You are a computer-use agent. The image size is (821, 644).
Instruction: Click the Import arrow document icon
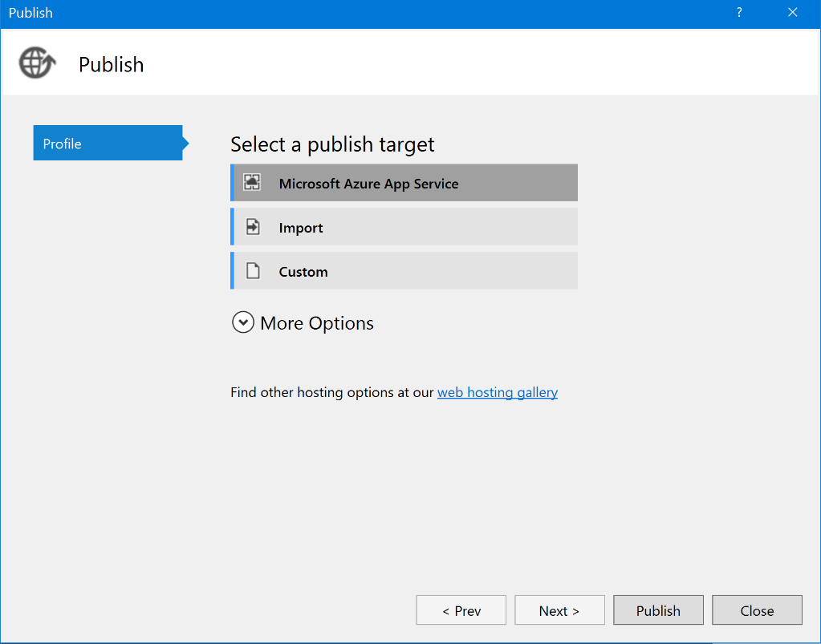[x=253, y=227]
